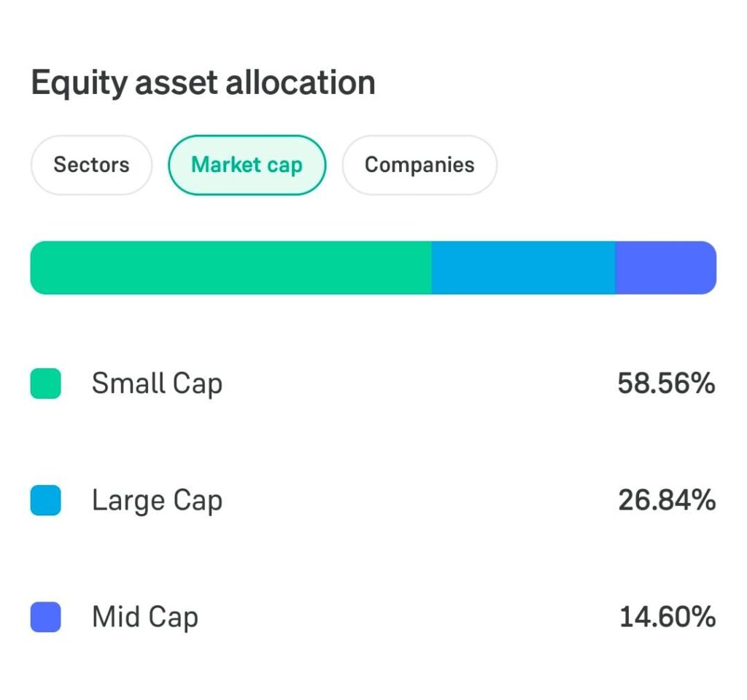Click the 26.84% allocation value
The height and width of the screenshot is (700, 747).
(667, 500)
